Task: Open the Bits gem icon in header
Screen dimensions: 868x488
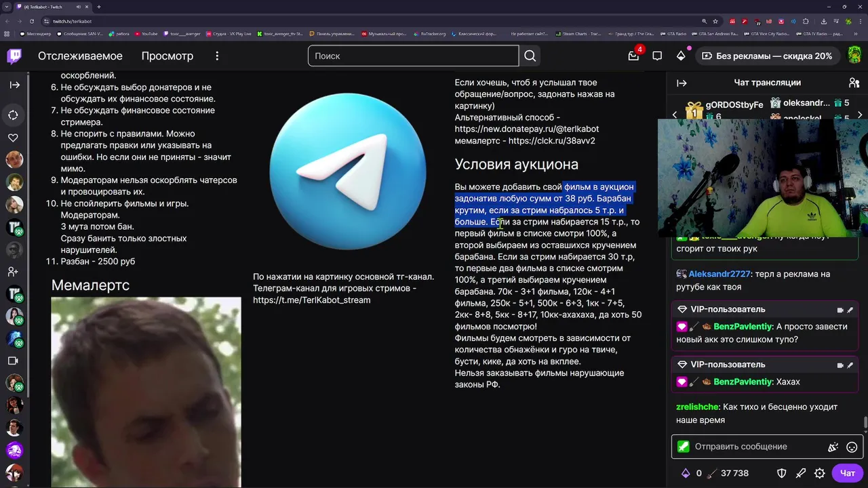Action: coord(681,56)
